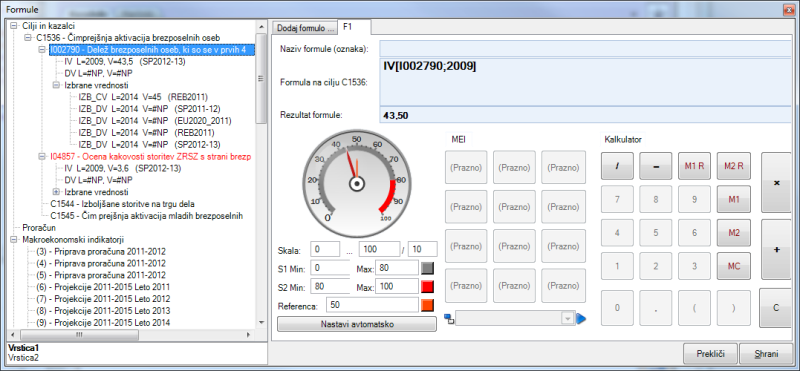Collapse Izbrane vrednosti under I002790
The height and width of the screenshot is (371, 800).
click(x=56, y=85)
